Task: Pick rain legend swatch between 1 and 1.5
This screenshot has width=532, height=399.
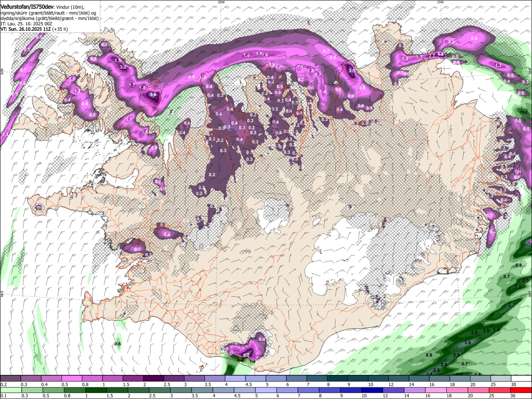Action: [x=96, y=390]
